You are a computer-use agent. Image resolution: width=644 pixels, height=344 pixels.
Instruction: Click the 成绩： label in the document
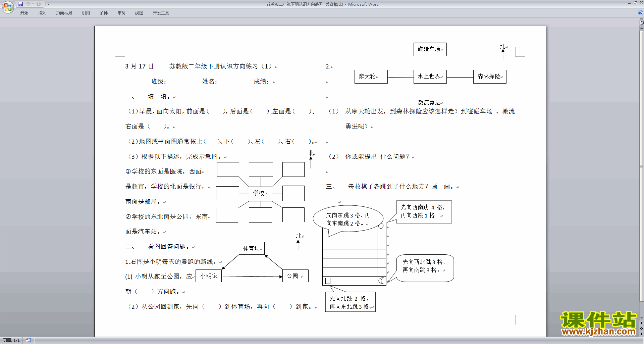tap(261, 82)
